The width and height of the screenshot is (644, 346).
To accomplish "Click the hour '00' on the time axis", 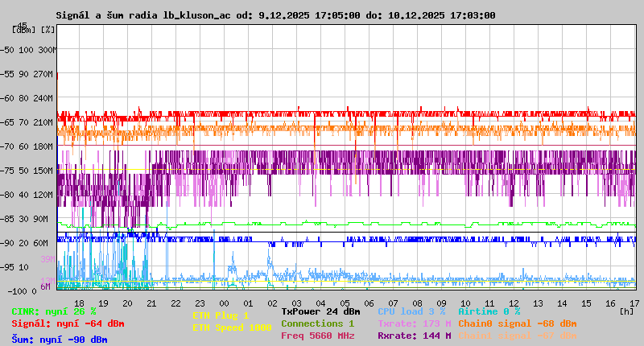I will 225,303.
